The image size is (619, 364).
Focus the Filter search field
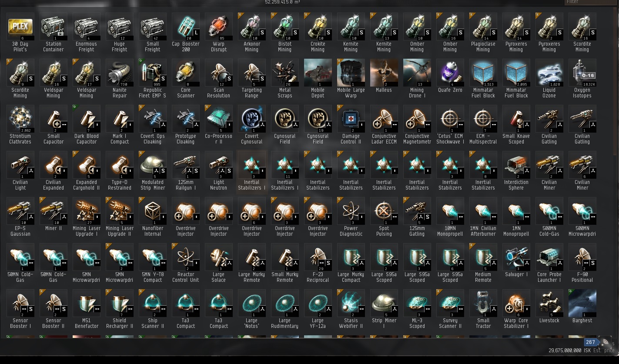pos(591,2)
